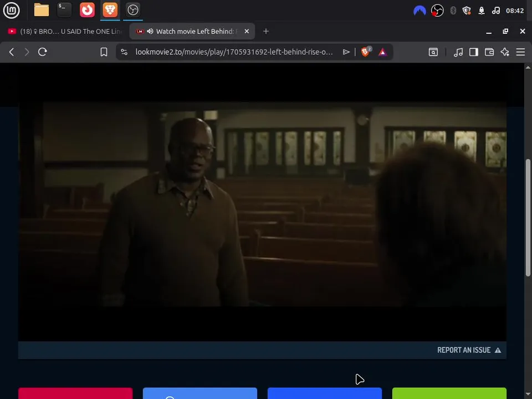Viewport: 532px width, 399px height.
Task: Reload the current page
Action: [43, 52]
